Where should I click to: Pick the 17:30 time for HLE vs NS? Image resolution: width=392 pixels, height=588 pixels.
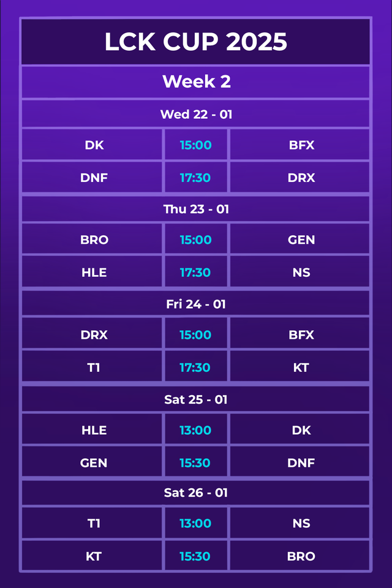point(195,273)
